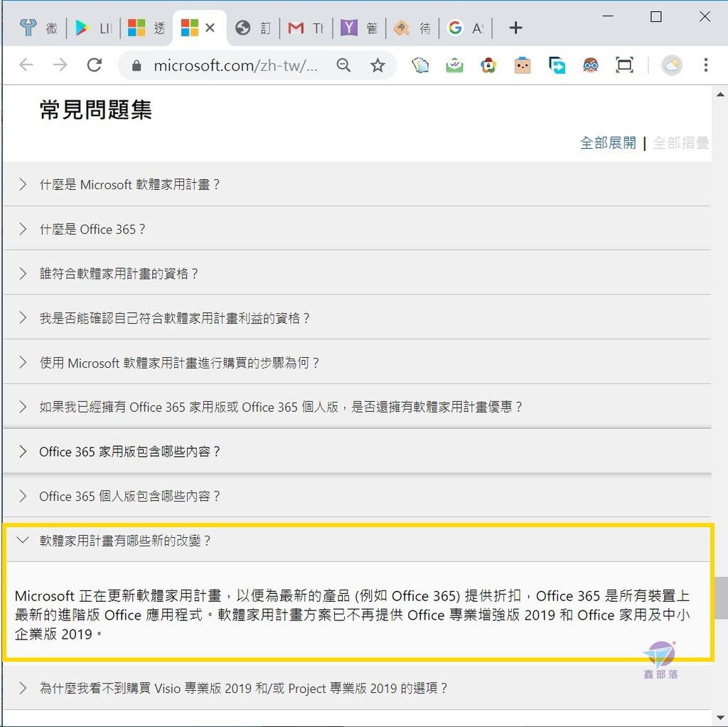
Task: Expand 我是否能確認自己符合 question
Action: pos(357,318)
